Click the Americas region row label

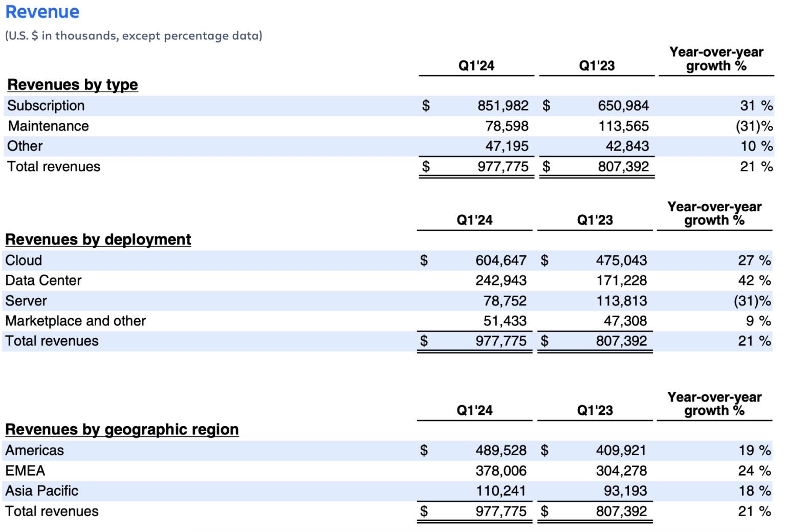pyautogui.click(x=34, y=450)
